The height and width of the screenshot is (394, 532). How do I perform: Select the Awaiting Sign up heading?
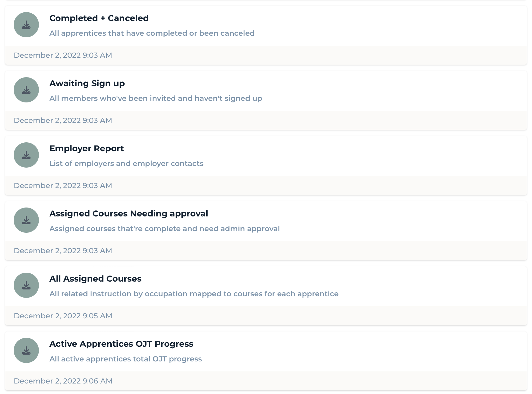coord(87,83)
